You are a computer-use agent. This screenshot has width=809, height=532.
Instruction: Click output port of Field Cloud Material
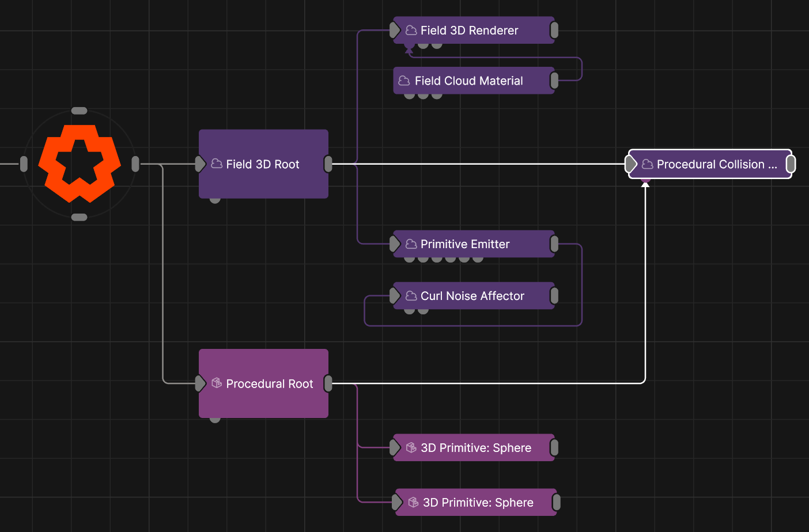click(x=554, y=81)
